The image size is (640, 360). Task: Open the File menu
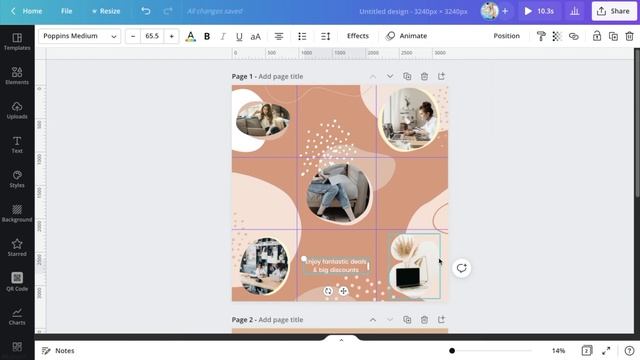[x=67, y=11]
